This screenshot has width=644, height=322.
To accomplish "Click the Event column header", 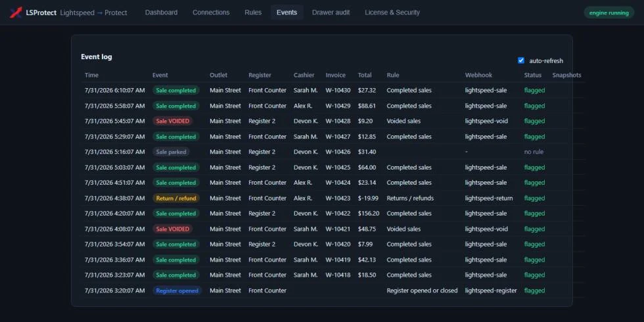I will pyautogui.click(x=160, y=75).
